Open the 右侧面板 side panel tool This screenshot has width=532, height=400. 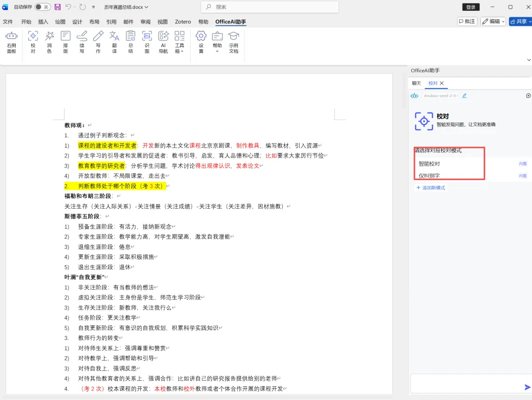point(11,42)
